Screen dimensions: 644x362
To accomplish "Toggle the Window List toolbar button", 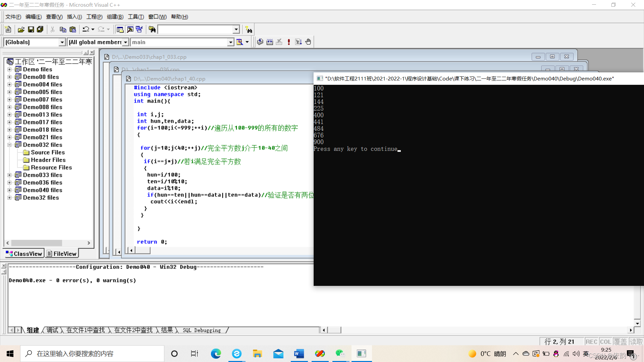I will click(139, 29).
